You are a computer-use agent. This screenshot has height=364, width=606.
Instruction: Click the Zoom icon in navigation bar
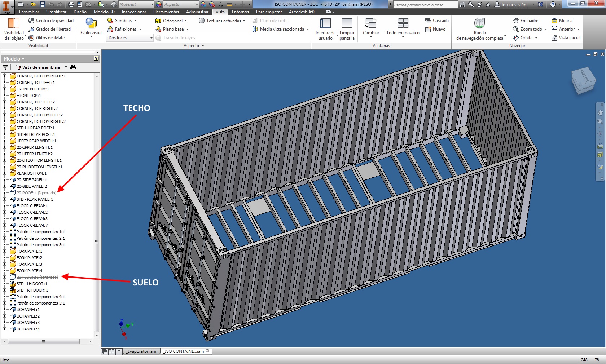point(600,122)
